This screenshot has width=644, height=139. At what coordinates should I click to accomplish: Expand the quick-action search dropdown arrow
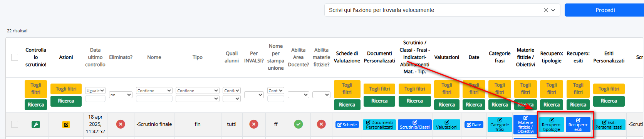point(553,10)
